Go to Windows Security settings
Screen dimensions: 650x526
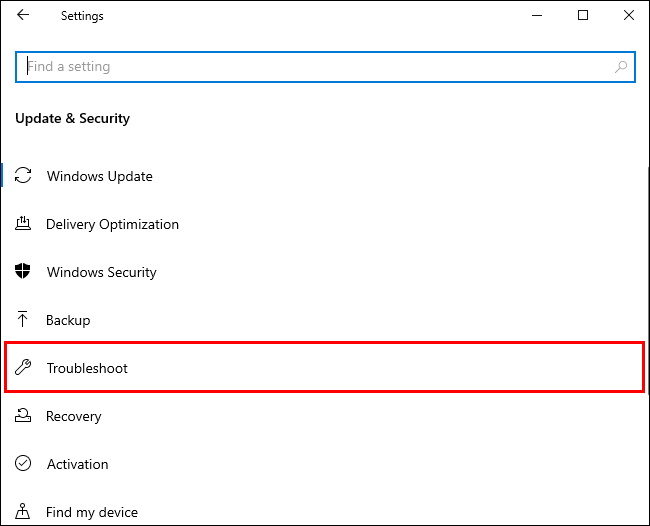pos(102,272)
